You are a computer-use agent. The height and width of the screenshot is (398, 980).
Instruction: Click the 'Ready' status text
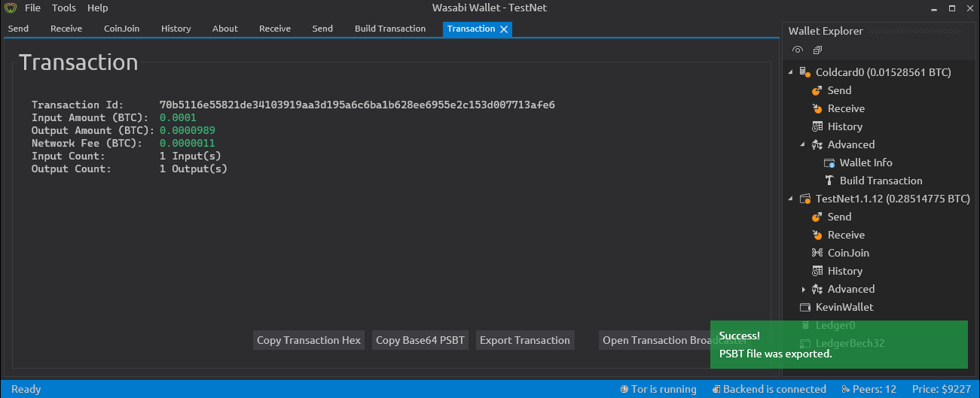click(26, 389)
